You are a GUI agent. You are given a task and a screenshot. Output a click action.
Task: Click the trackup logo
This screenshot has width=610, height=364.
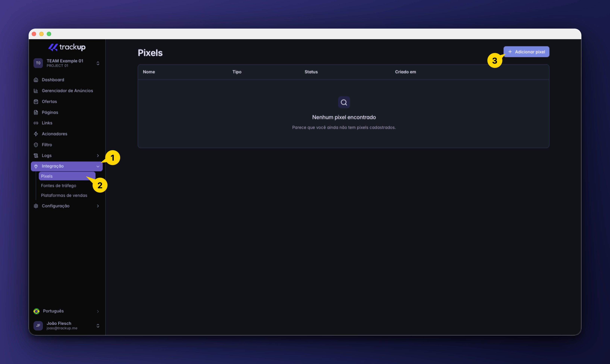[67, 47]
